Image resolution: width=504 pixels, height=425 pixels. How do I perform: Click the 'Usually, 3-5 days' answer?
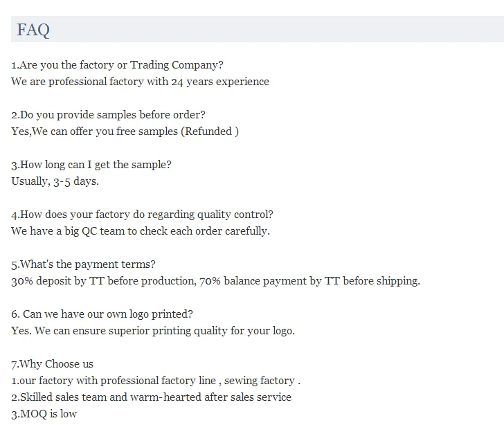tap(55, 181)
